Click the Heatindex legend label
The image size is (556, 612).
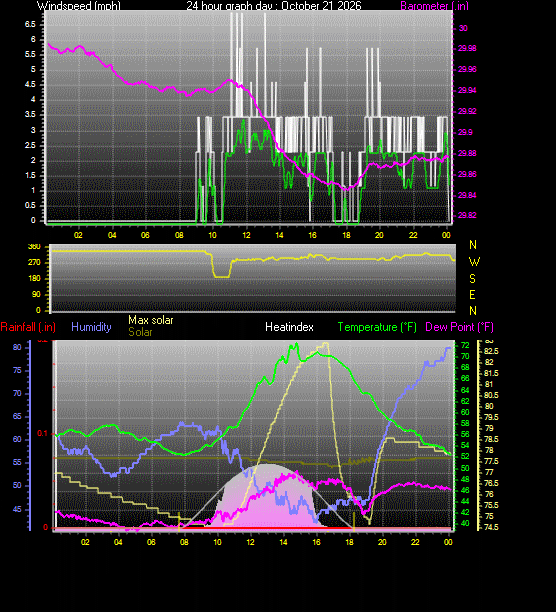(289, 327)
